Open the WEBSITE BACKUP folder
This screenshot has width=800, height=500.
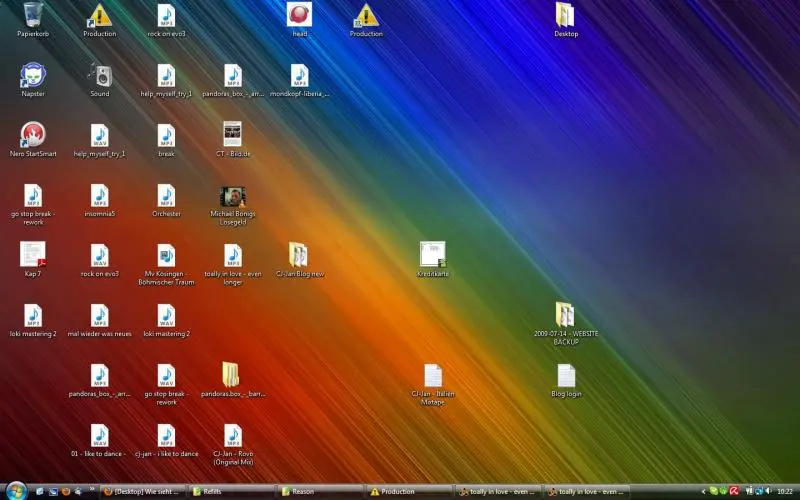click(565, 315)
